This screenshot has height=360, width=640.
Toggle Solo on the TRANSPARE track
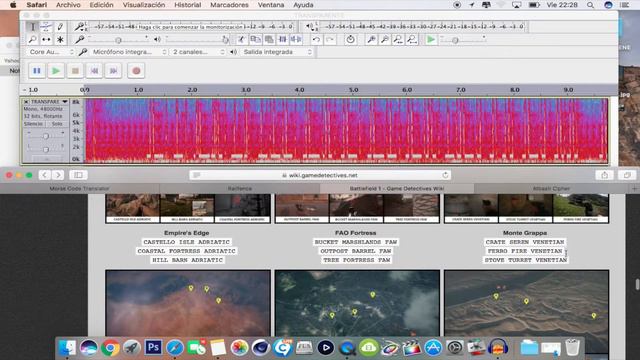(x=57, y=124)
